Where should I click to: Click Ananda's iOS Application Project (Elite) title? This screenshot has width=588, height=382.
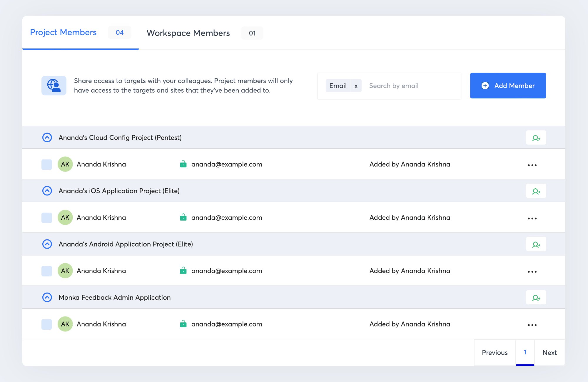(119, 191)
